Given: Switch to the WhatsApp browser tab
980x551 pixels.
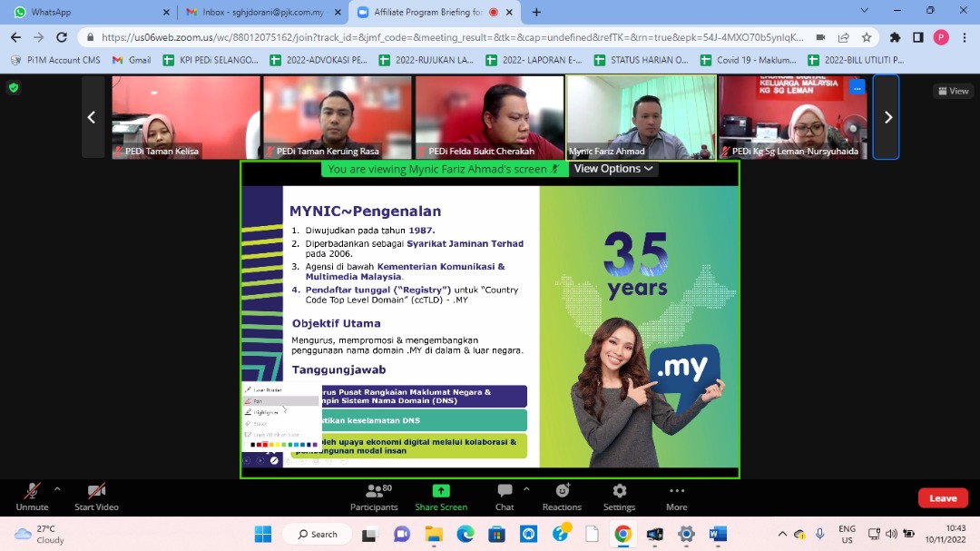Looking at the screenshot, I should [x=89, y=12].
